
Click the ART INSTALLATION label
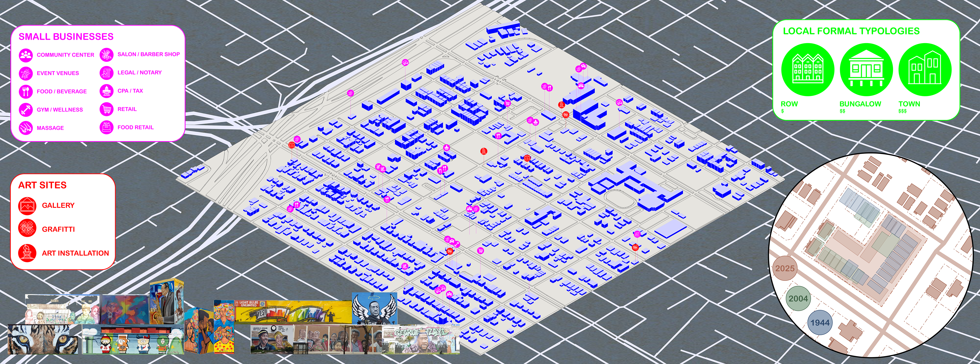tap(75, 253)
